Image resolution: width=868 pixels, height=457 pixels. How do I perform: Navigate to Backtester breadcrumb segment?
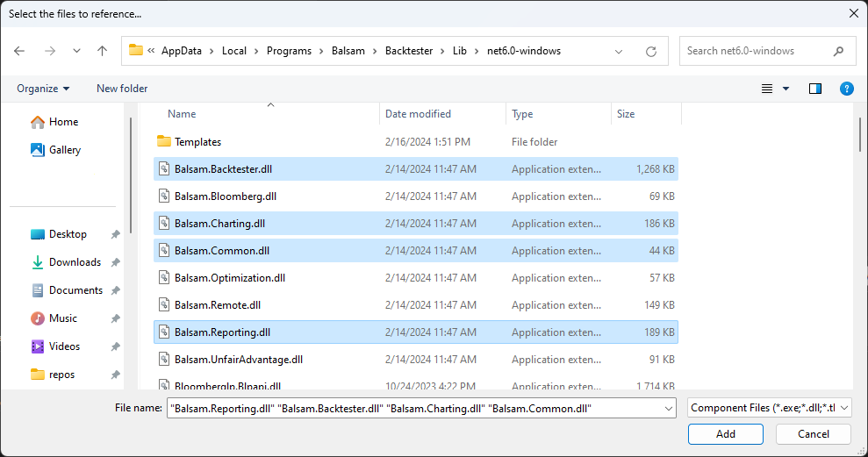coord(409,51)
